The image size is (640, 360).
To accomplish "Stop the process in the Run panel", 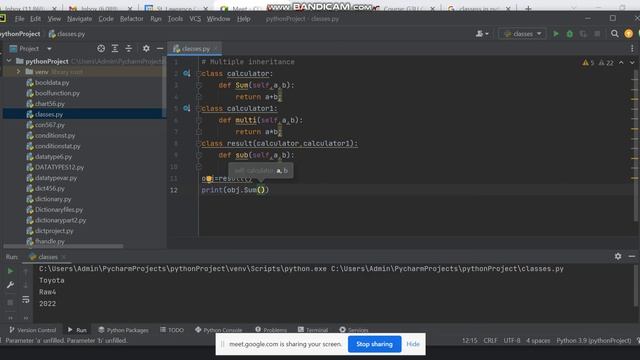I will coord(10,302).
